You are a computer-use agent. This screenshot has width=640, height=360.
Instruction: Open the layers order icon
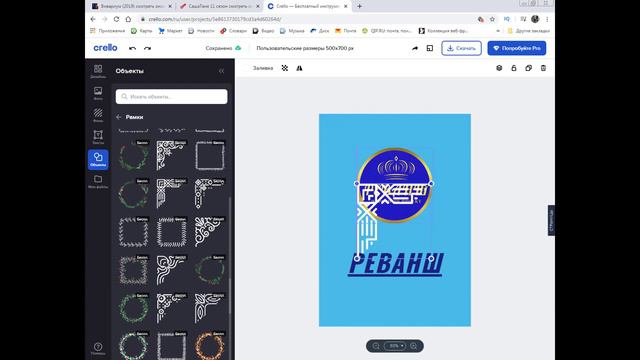499,68
